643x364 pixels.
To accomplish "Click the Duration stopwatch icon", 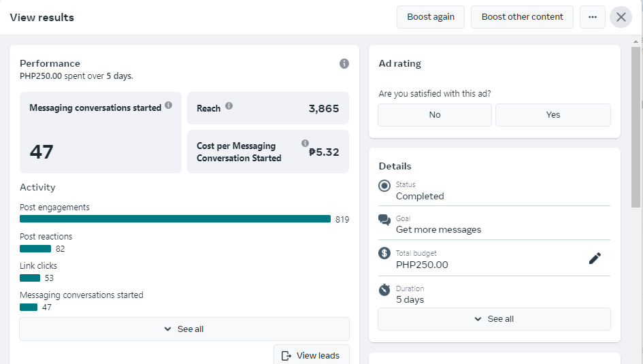I will pos(384,290).
